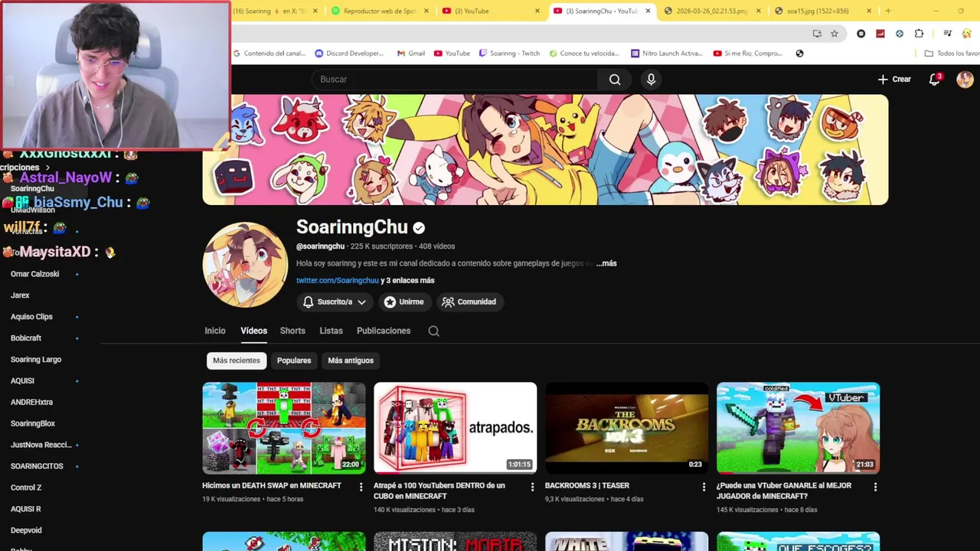The width and height of the screenshot is (980, 551).
Task: Open Omar Calzoski subscription
Action: (x=34, y=274)
